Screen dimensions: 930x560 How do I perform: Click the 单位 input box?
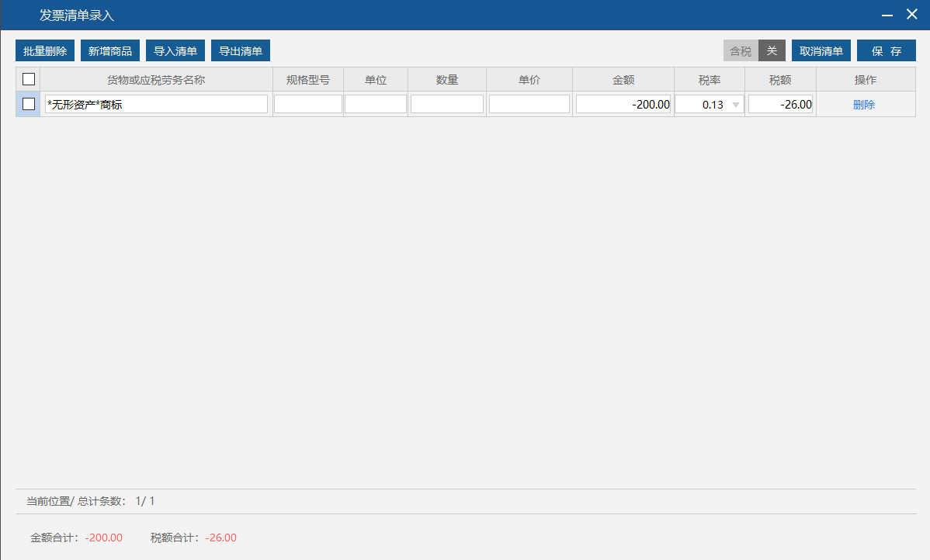click(376, 104)
